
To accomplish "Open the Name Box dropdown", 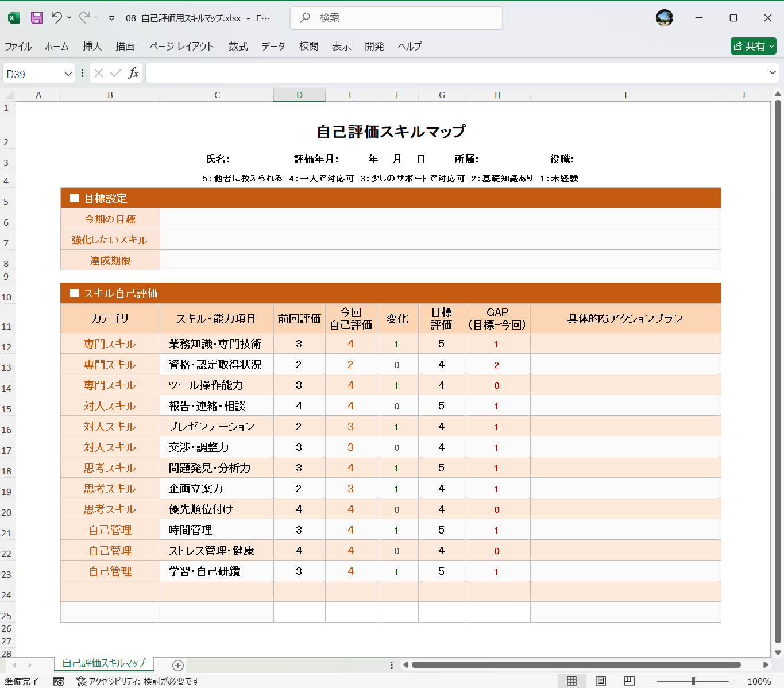I will click(x=67, y=73).
